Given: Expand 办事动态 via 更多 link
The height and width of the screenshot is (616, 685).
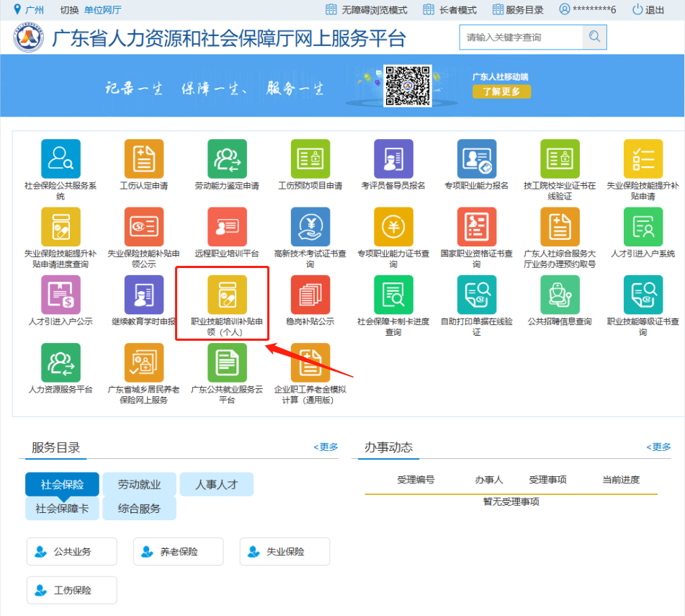Looking at the screenshot, I should click(x=658, y=447).
